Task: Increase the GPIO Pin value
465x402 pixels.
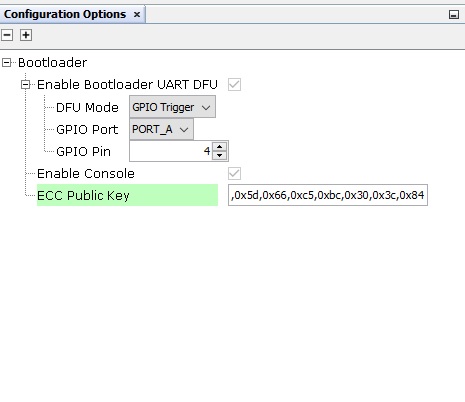Action: point(219,147)
